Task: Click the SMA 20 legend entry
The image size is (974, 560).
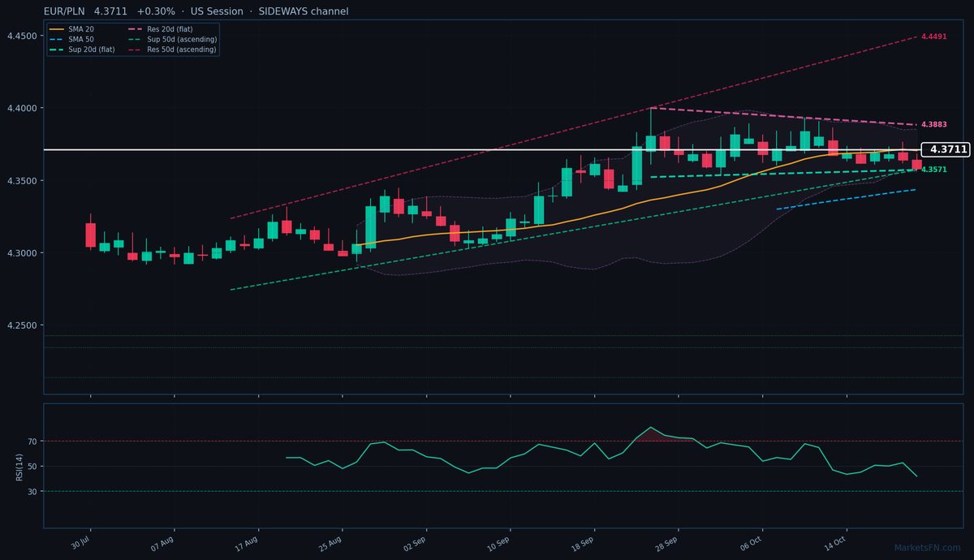Action: [x=71, y=29]
